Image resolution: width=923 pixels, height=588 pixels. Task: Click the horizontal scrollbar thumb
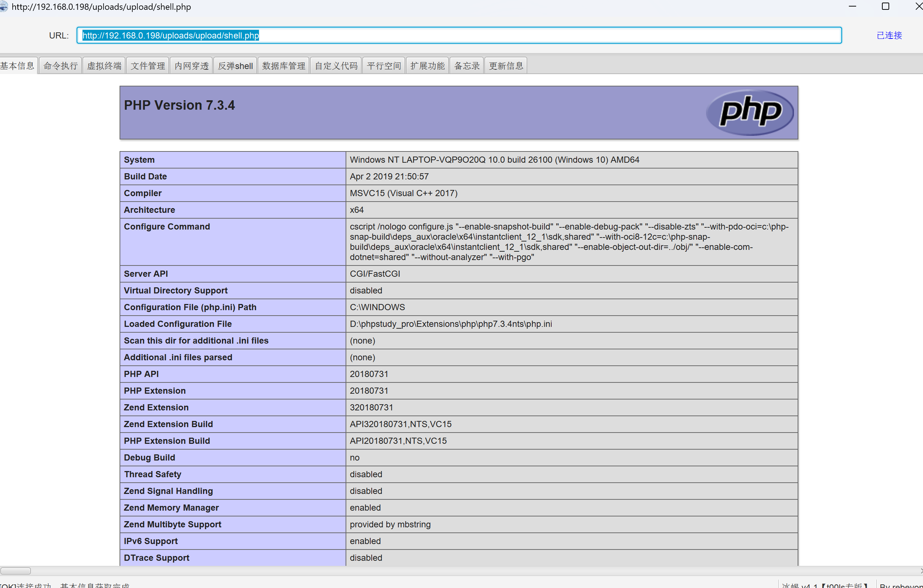point(15,571)
